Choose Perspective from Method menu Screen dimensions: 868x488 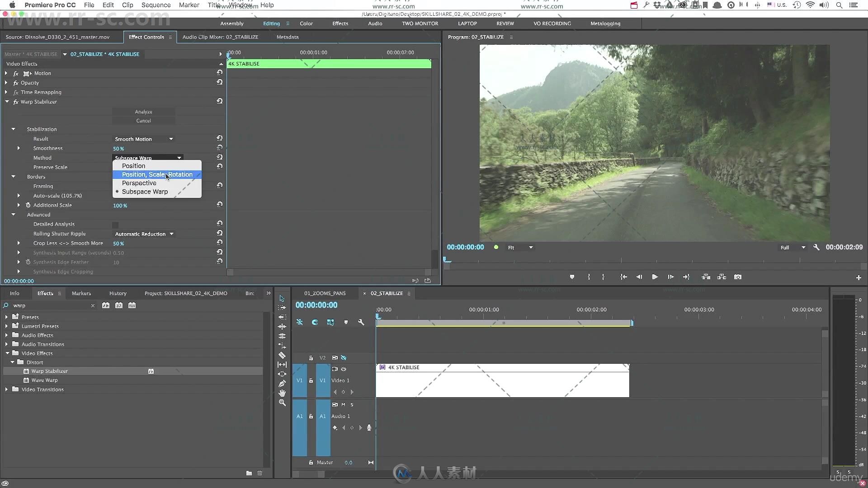pyautogui.click(x=157, y=183)
